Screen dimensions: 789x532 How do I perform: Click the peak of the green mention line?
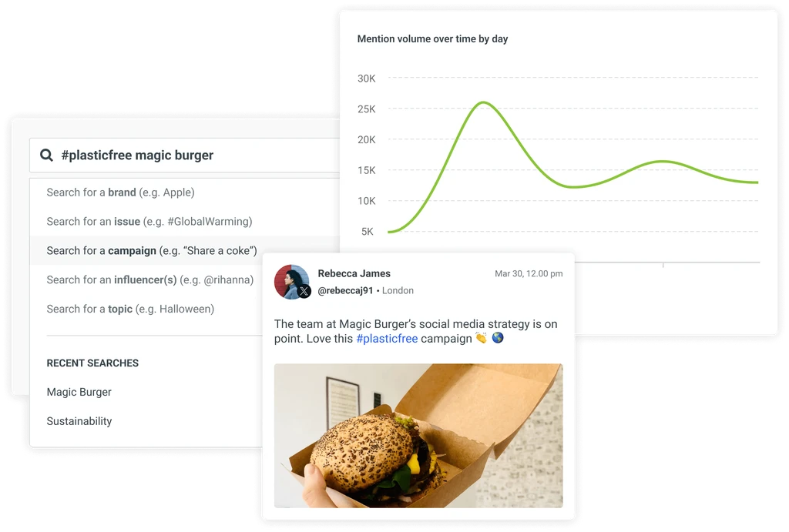pos(483,102)
